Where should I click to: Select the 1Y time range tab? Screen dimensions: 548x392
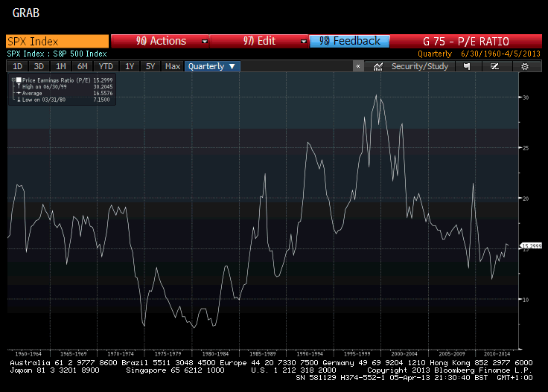pyautogui.click(x=130, y=66)
